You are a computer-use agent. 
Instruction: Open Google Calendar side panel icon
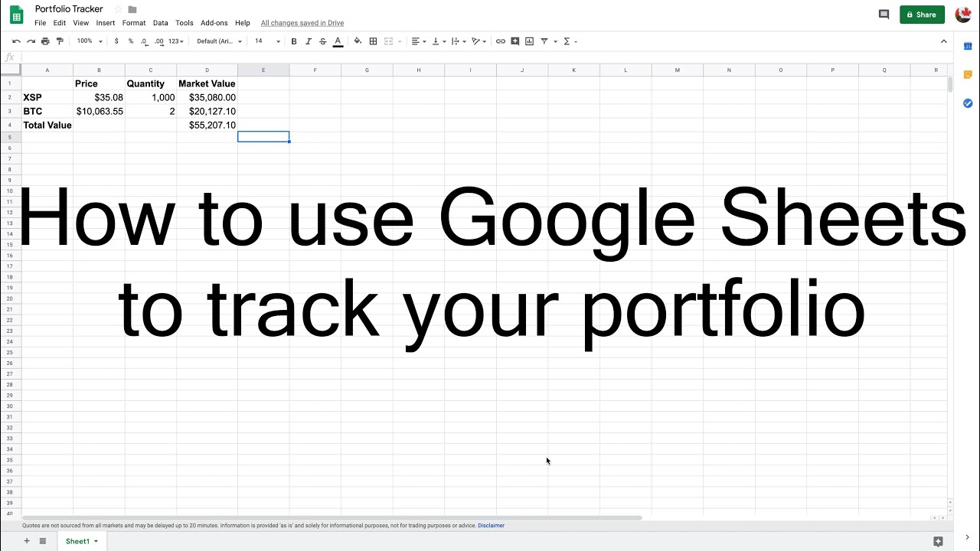[968, 47]
